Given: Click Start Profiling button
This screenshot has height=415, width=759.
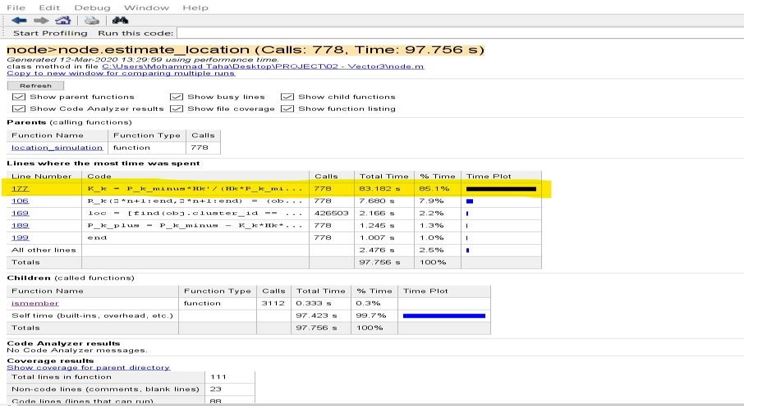Looking at the screenshot, I should point(47,34).
